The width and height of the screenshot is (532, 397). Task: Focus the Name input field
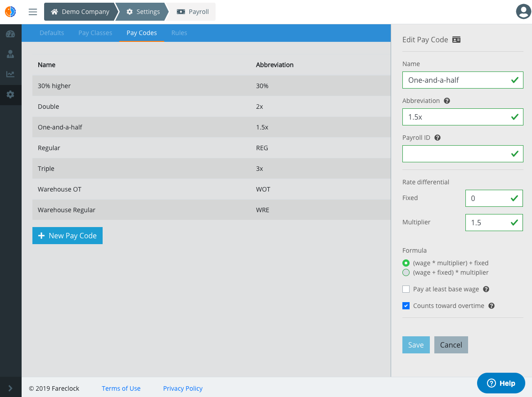pos(463,80)
